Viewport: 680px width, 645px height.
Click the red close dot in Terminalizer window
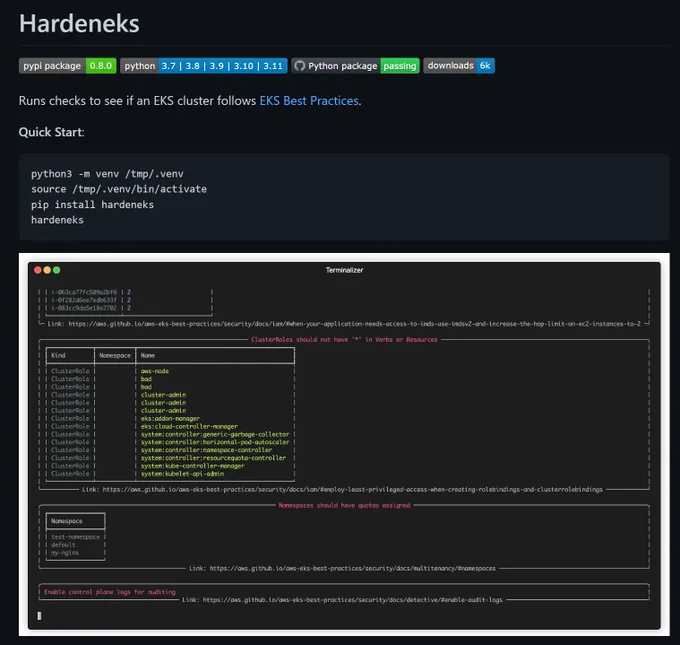pyautogui.click(x=38, y=270)
